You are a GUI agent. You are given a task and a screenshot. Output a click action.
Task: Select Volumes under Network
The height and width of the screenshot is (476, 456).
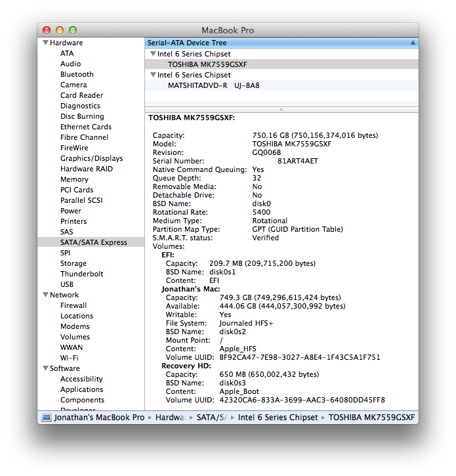pos(75,337)
